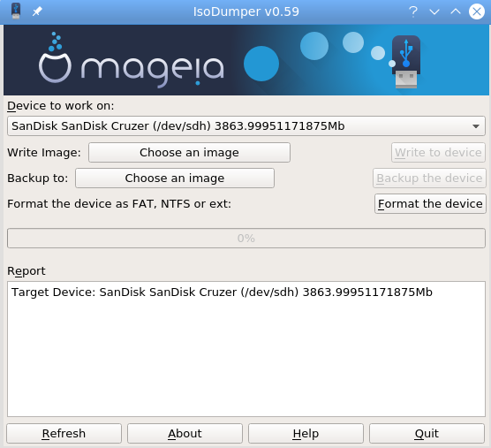Choose an image for Backup to
This screenshot has width=491, height=448.
[175, 178]
